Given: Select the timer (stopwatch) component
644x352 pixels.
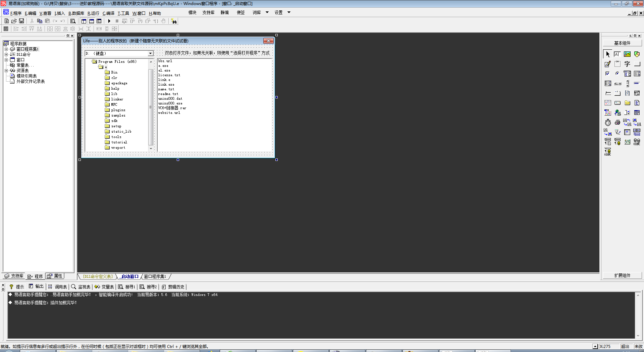Looking at the screenshot, I should click(x=608, y=123).
